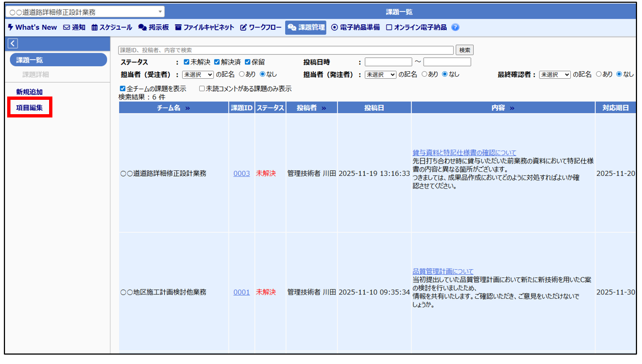Open issue ID 0003 link
Screen dimensions: 642x364
[242, 173]
